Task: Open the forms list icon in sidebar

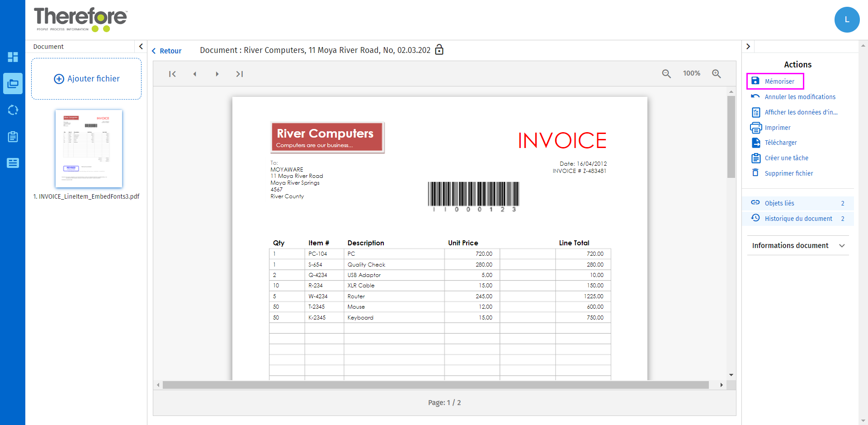Action: [x=13, y=163]
